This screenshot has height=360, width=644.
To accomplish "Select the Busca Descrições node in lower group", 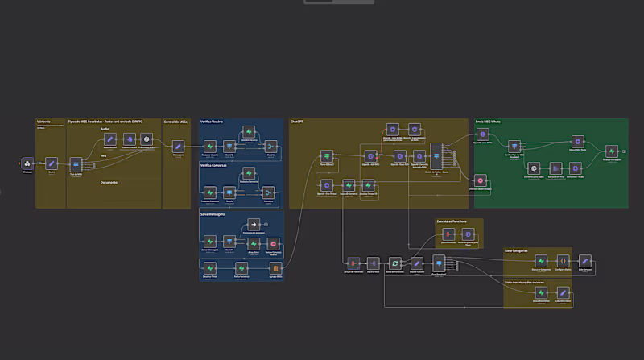I will coord(541,292).
